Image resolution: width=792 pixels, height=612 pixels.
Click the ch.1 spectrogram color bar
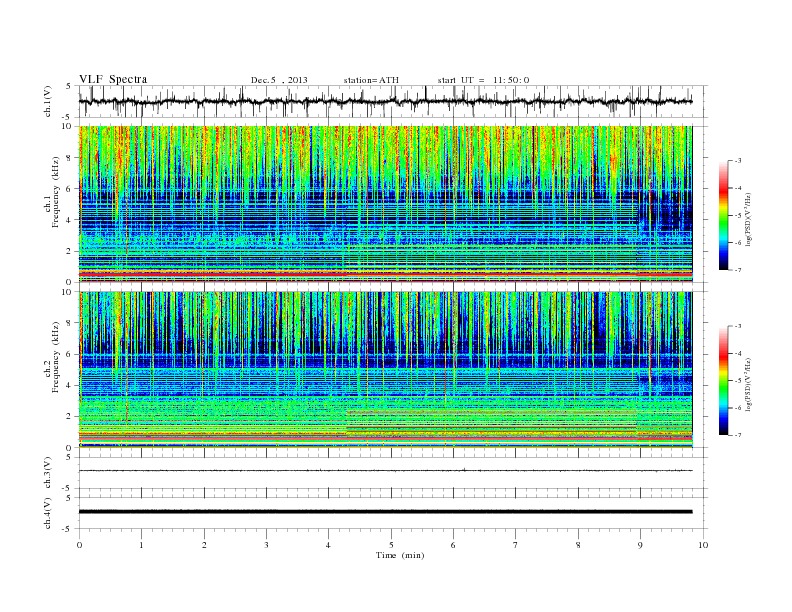[723, 215]
